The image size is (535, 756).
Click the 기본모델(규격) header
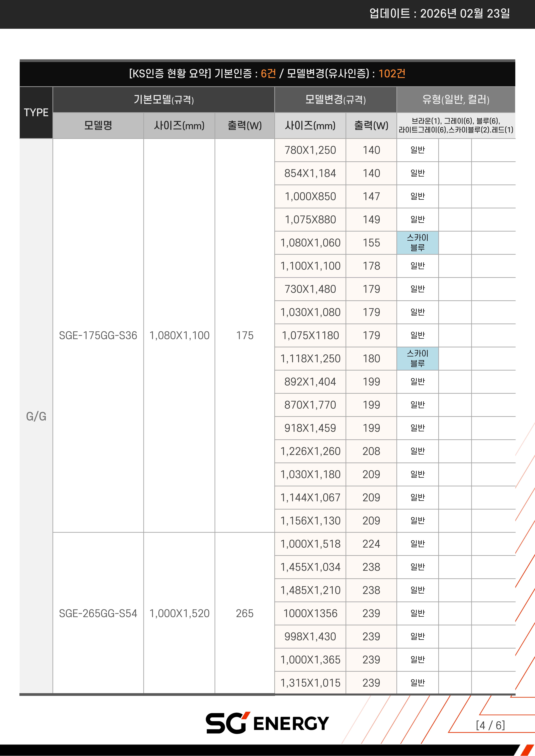point(163,100)
